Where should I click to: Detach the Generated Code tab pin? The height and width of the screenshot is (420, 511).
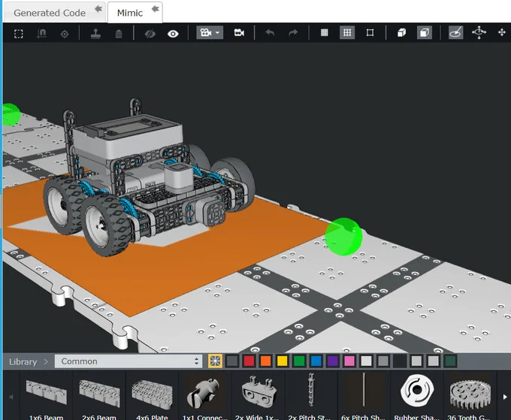[x=98, y=9]
